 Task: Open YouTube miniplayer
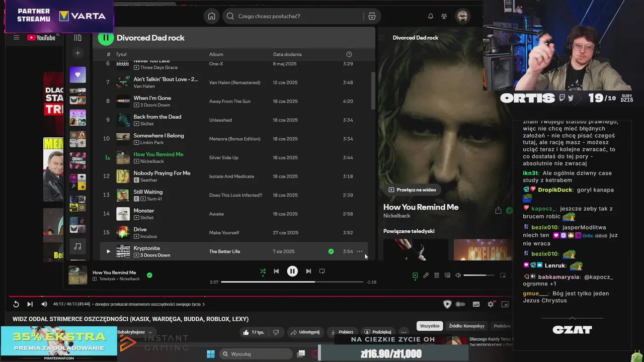coord(505,304)
